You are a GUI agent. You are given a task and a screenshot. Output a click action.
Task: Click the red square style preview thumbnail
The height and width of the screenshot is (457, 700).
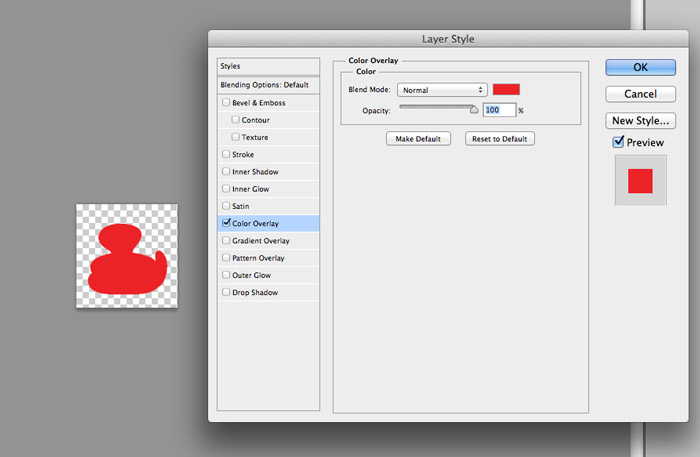pos(640,181)
